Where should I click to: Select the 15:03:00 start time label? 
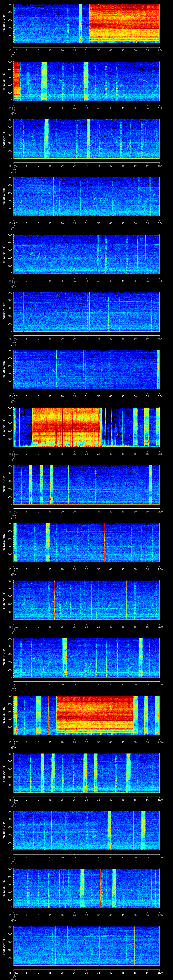coord(14,166)
